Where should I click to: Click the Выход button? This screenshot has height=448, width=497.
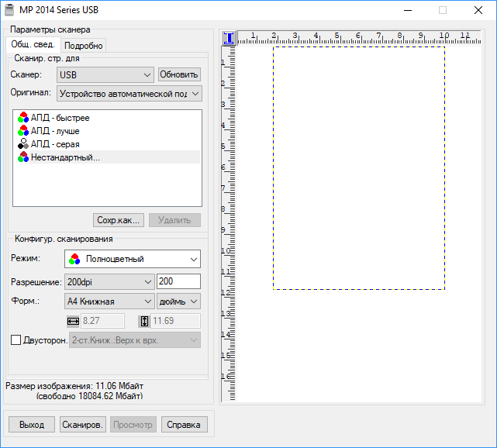tap(32, 425)
